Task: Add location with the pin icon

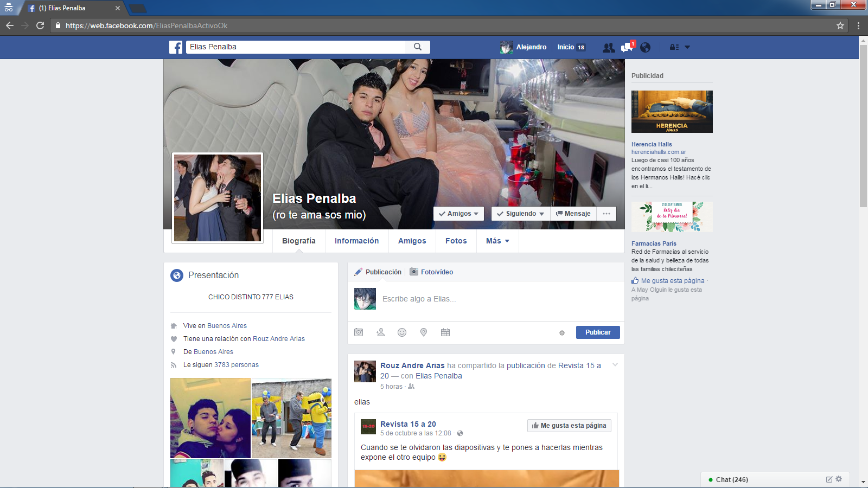Action: tap(424, 332)
